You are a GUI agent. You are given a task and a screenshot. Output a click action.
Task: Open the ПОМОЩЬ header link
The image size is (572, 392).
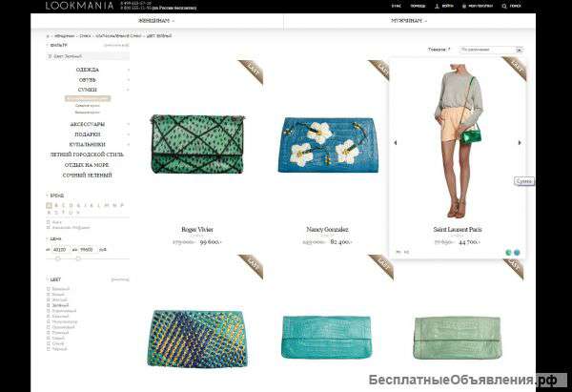pos(418,7)
